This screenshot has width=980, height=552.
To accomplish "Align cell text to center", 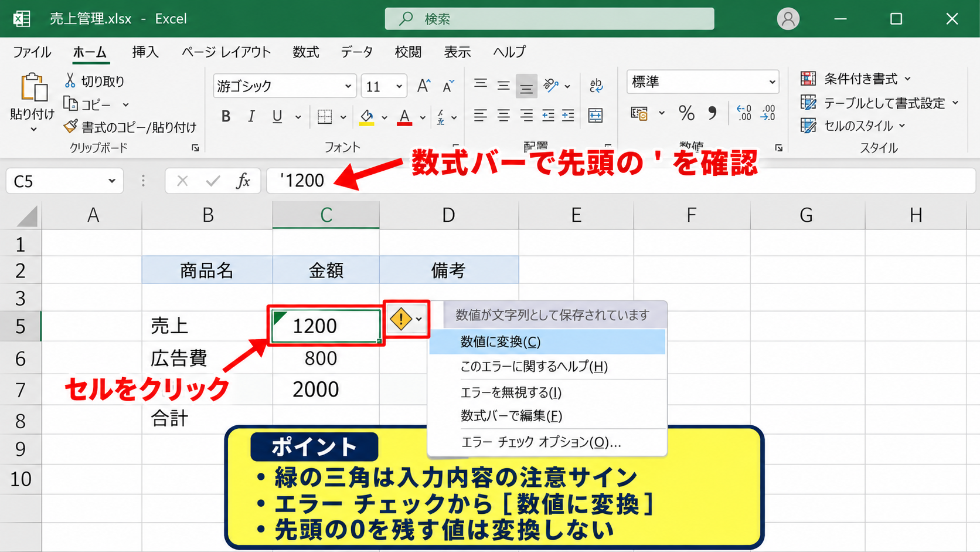I will [x=503, y=116].
